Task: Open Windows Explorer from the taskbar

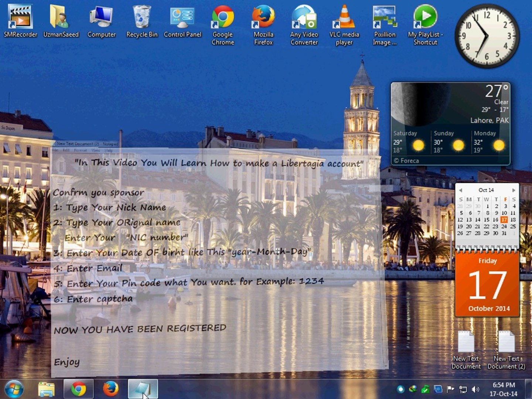Action: (47, 389)
